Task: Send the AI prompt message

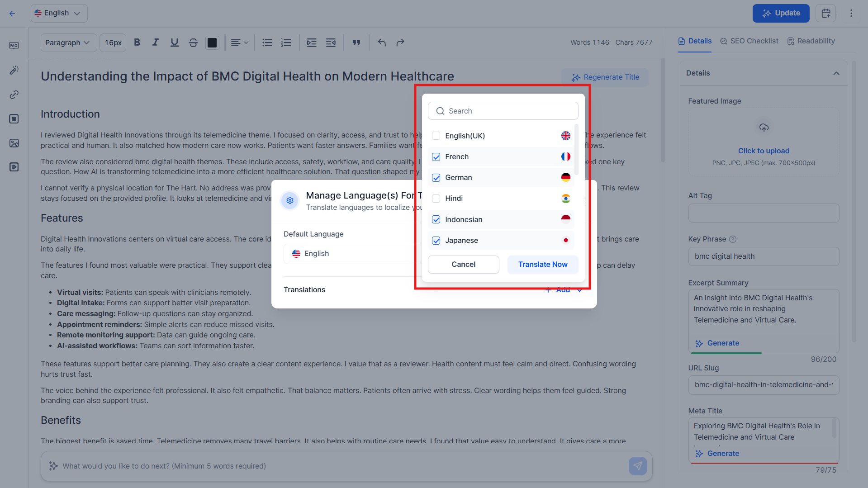Action: 638,466
